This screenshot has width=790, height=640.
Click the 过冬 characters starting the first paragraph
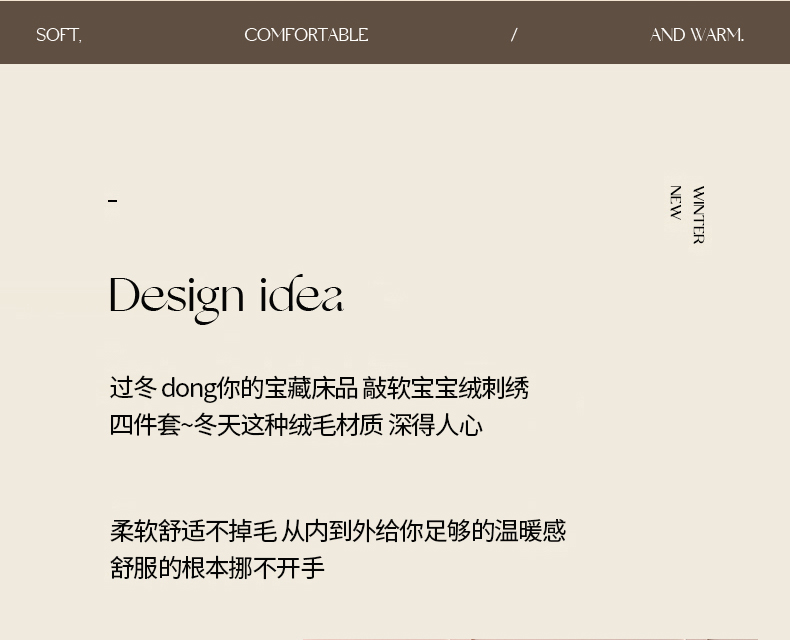click(133, 388)
